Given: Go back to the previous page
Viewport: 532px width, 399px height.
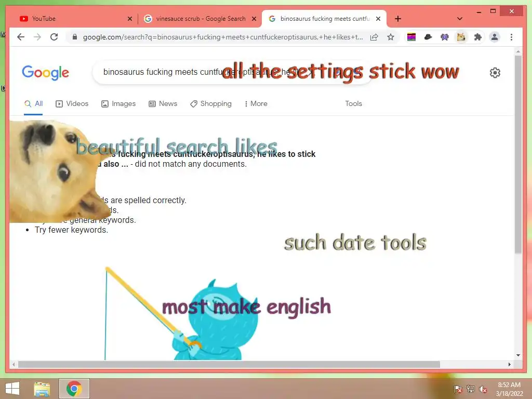Looking at the screenshot, I should coord(21,37).
